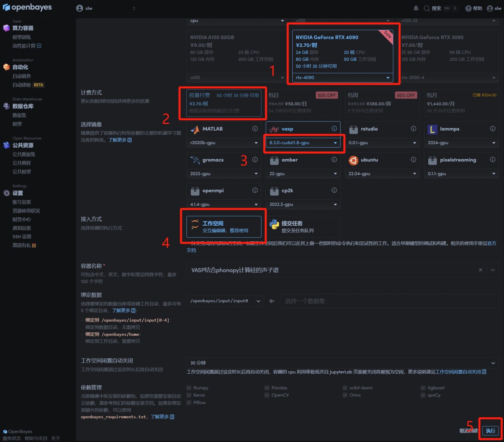Click the help question mark icon
Image resolution: width=504 pixels, height=442 pixels.
point(468,9)
